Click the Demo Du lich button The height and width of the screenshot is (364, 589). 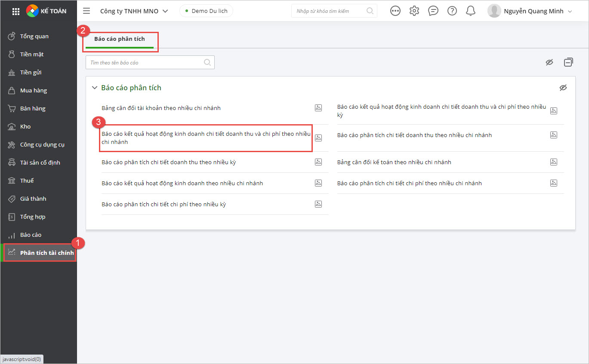206,11
